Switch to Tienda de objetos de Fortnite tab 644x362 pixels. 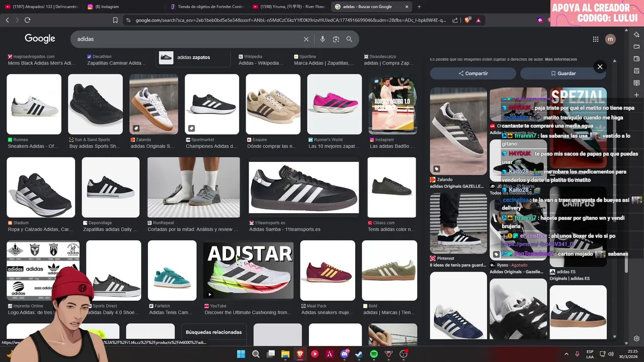206,7
